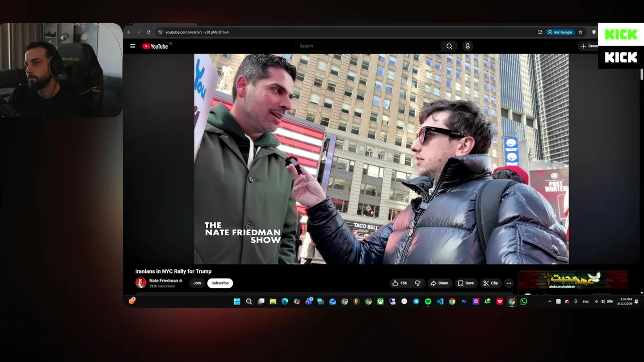Image resolution: width=644 pixels, height=362 pixels.
Task: Open the cast/install icon in address bar
Action: (540, 32)
